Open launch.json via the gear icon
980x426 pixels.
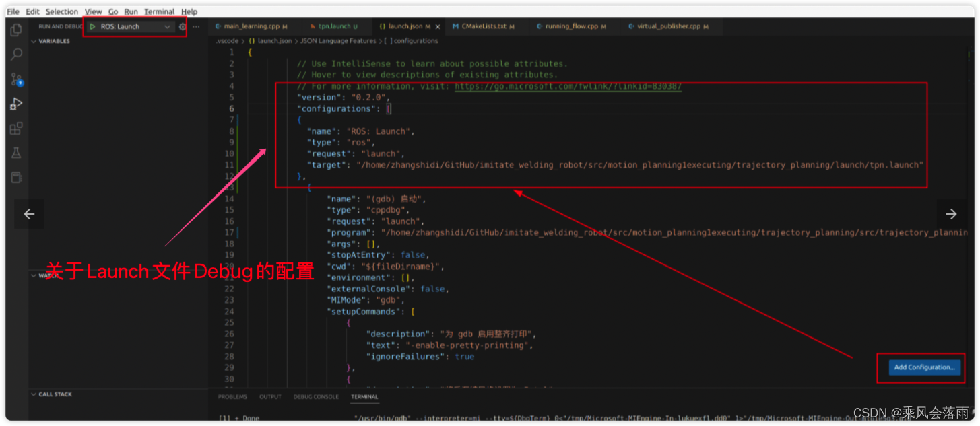click(182, 26)
